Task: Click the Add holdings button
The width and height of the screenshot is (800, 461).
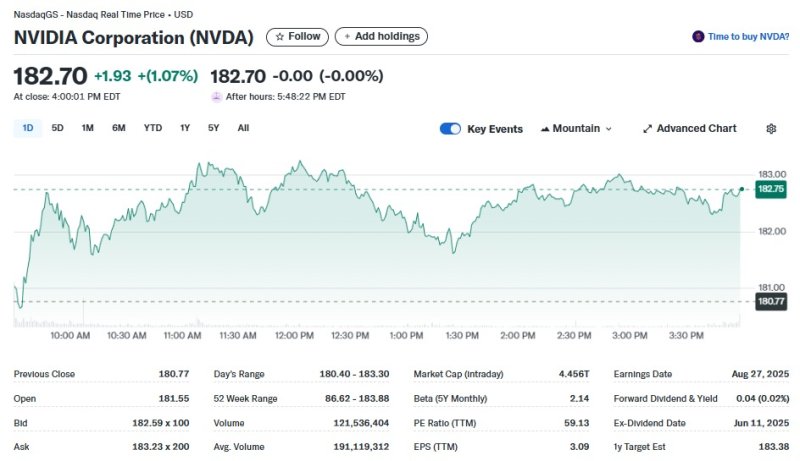Action: (x=381, y=36)
